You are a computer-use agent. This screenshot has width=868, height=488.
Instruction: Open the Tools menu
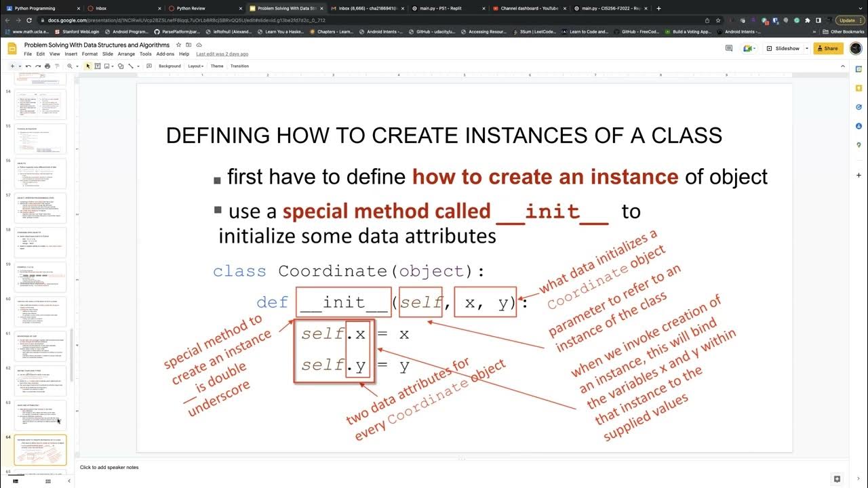(x=146, y=54)
